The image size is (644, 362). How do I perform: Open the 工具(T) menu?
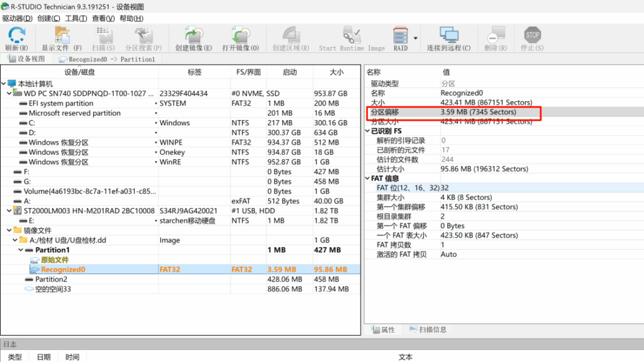pyautogui.click(x=76, y=18)
